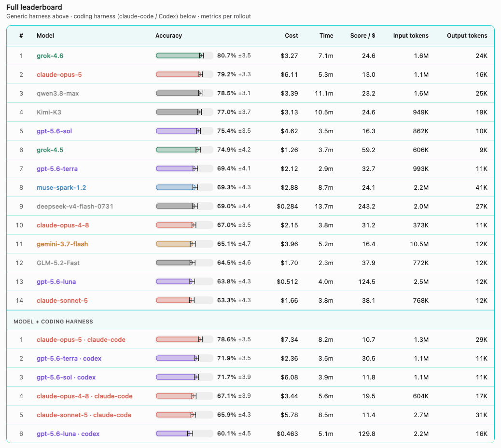
Task: Click the 60.1% accuracy value
Action: (x=226, y=434)
